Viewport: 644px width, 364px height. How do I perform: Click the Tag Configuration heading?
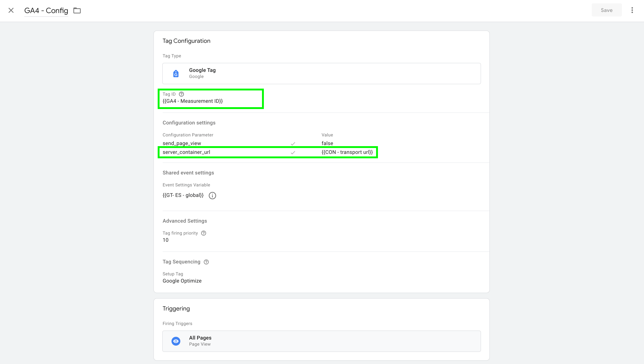(186, 41)
